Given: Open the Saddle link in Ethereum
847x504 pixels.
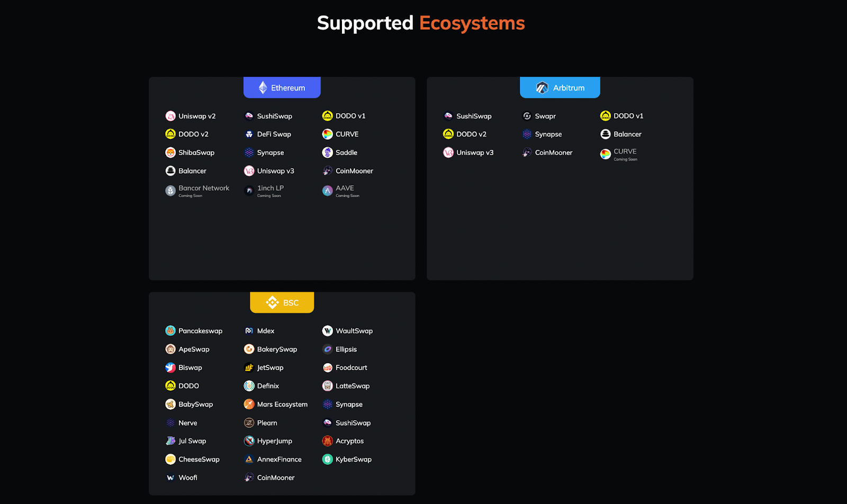Looking at the screenshot, I should point(340,152).
